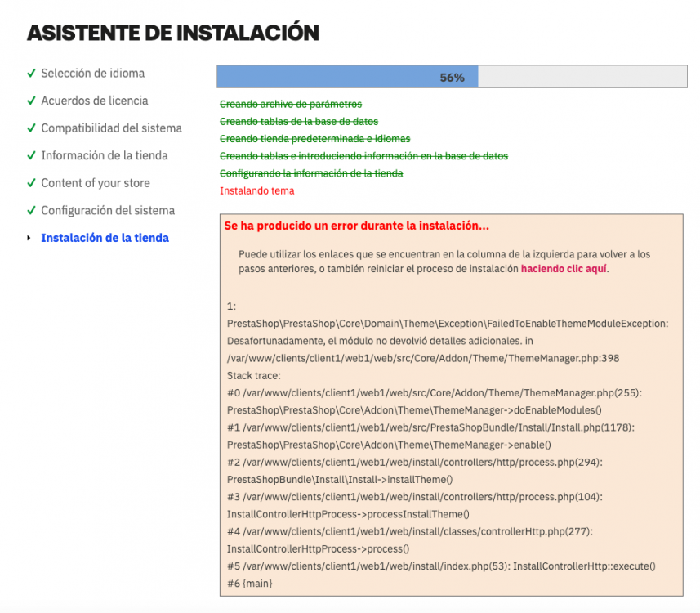700x613 pixels.
Task: Click the checkmark beside Compatibilidad del sistema
Action: tap(31, 128)
